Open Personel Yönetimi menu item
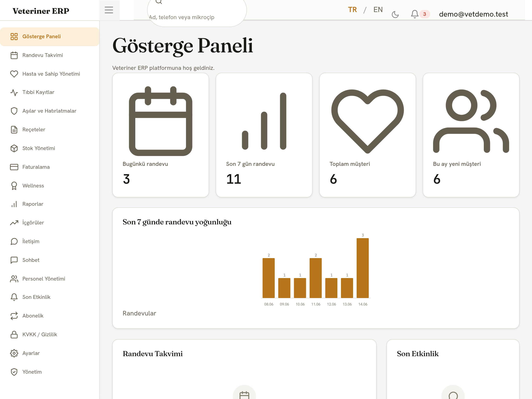Viewport: 532px width, 399px height. [50, 279]
